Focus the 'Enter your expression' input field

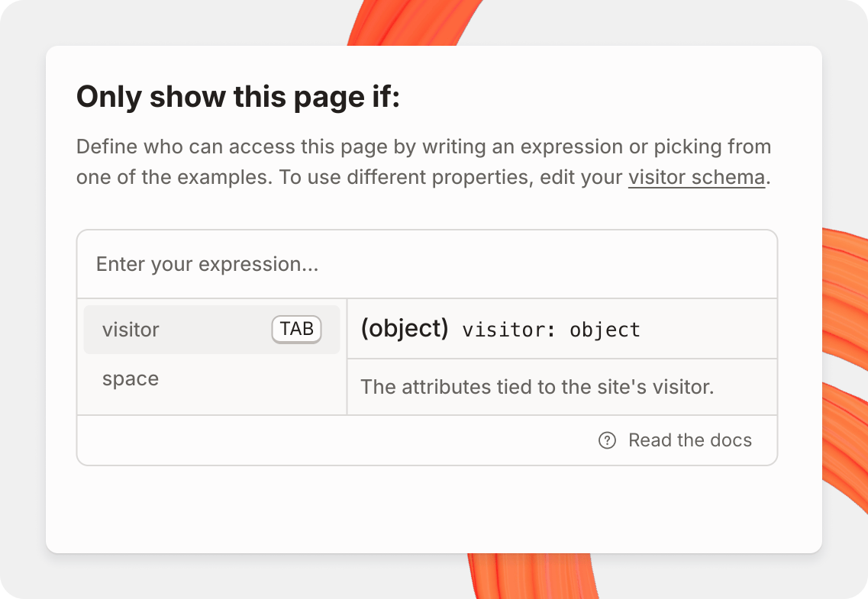point(426,265)
